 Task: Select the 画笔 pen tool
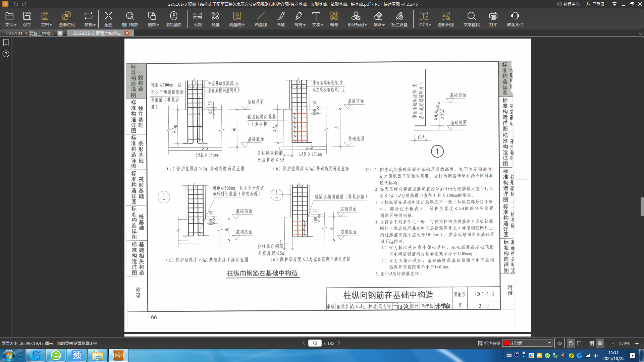click(x=280, y=19)
